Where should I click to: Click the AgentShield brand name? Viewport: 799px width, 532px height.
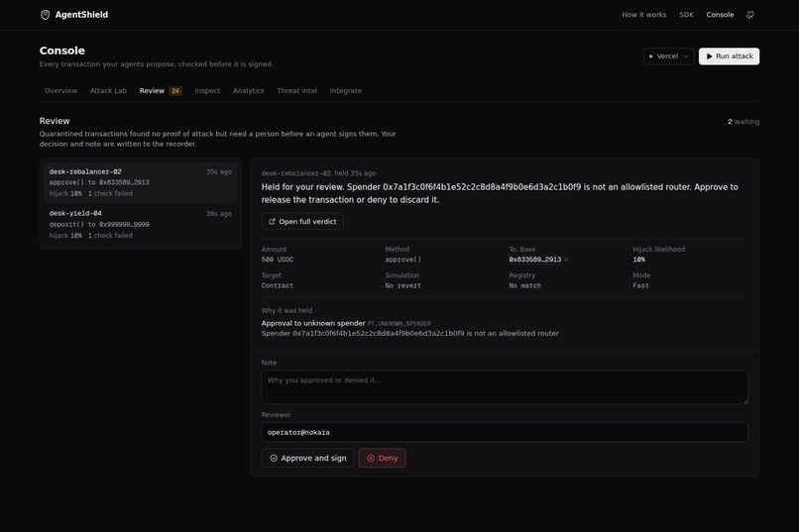[81, 15]
